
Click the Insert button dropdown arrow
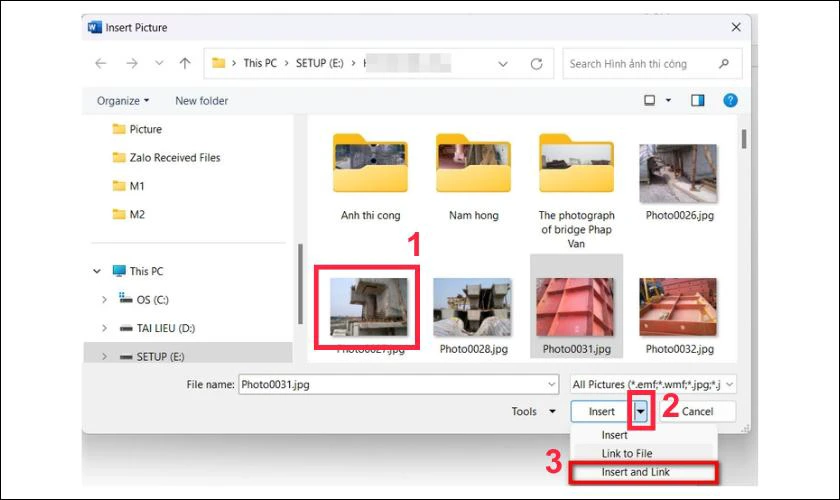pyautogui.click(x=640, y=412)
